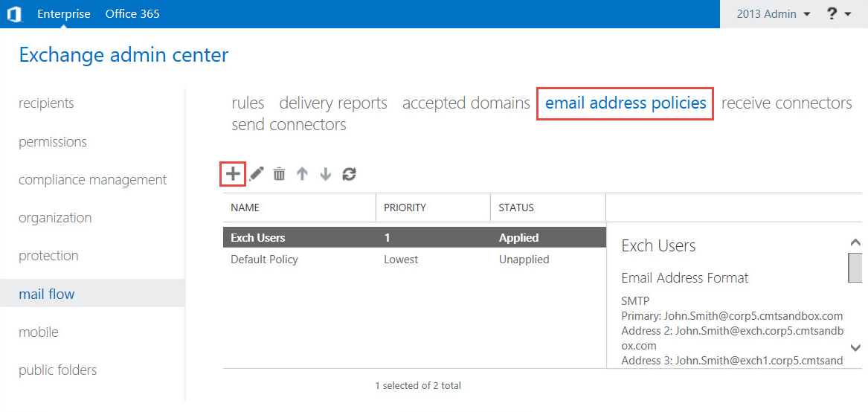Sort the list by the PRIORITY column
The width and height of the screenshot is (868, 412).
[x=405, y=207]
